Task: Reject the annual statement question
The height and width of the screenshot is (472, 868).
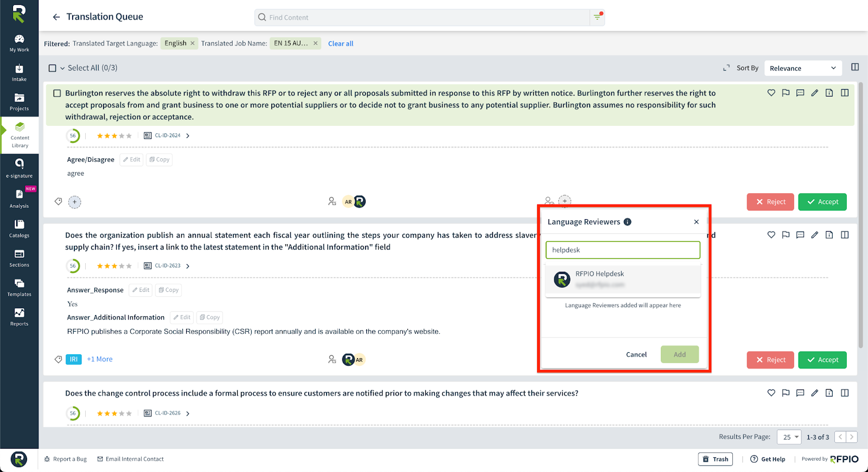Action: pos(770,360)
